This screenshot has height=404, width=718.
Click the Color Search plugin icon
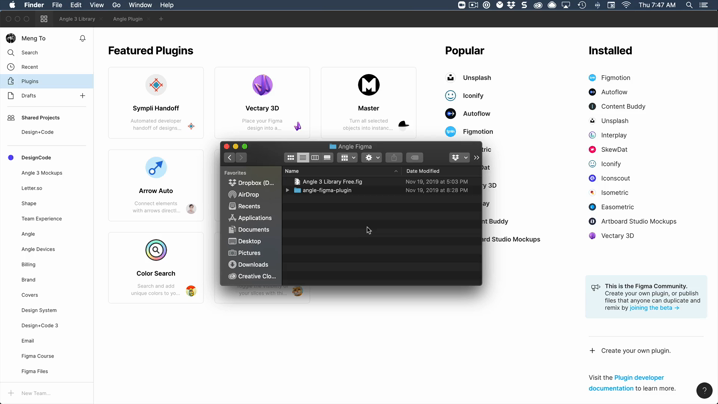click(156, 250)
